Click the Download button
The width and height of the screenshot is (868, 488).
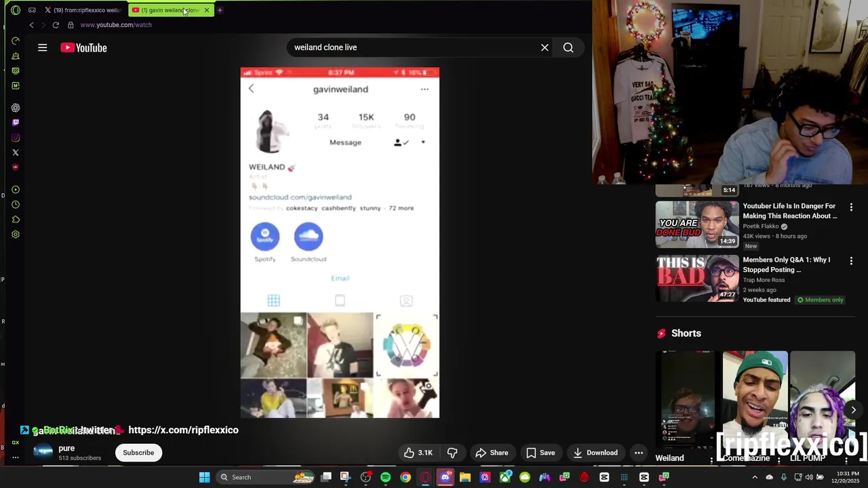point(595,453)
